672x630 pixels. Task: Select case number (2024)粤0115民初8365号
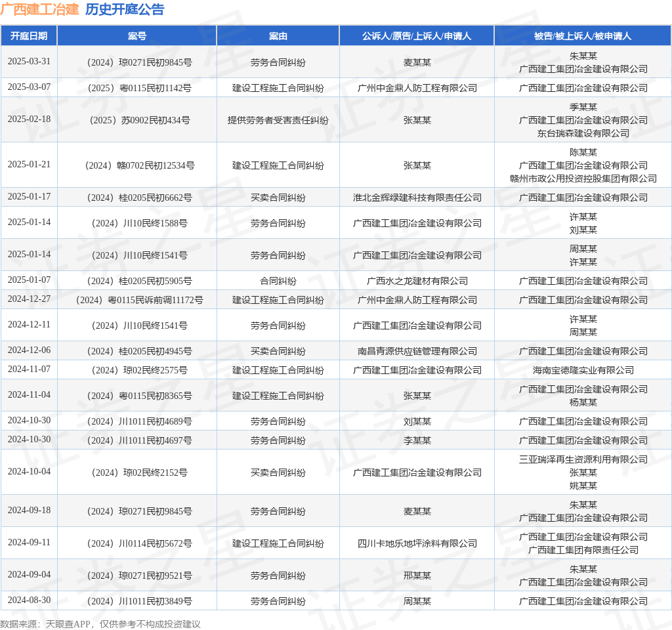(140, 396)
